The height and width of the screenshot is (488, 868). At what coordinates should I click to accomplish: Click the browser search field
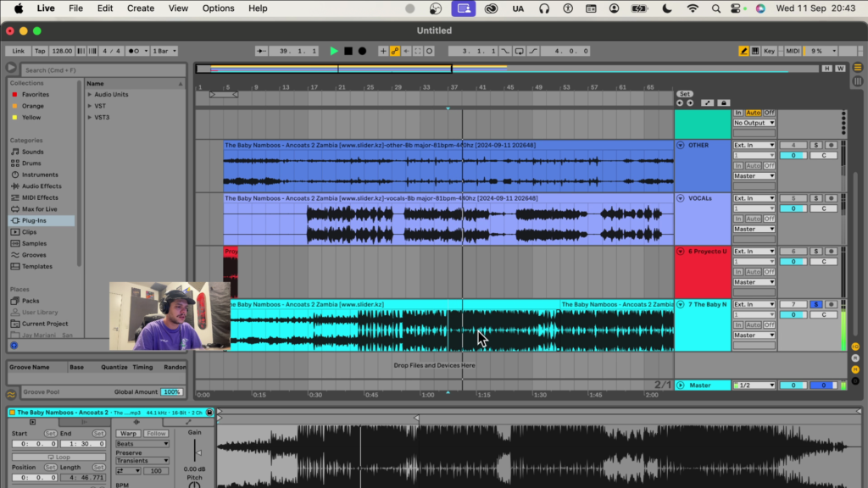click(x=103, y=70)
